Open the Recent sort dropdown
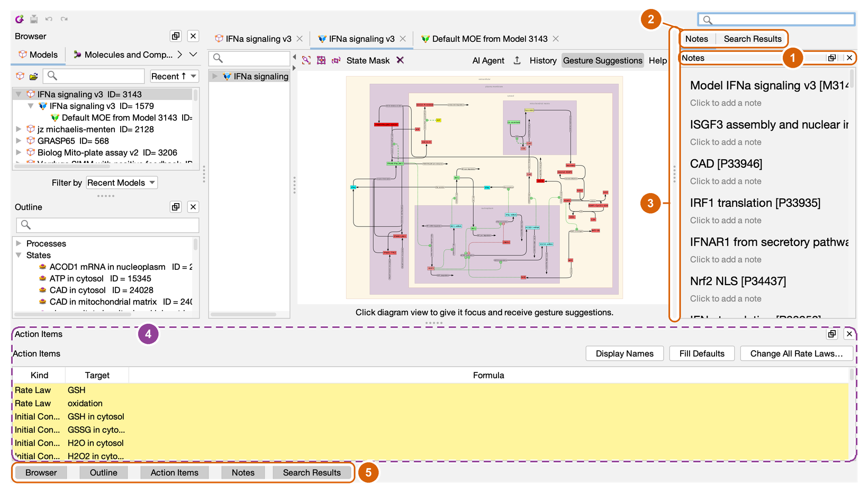The image size is (868, 493). [x=174, y=76]
